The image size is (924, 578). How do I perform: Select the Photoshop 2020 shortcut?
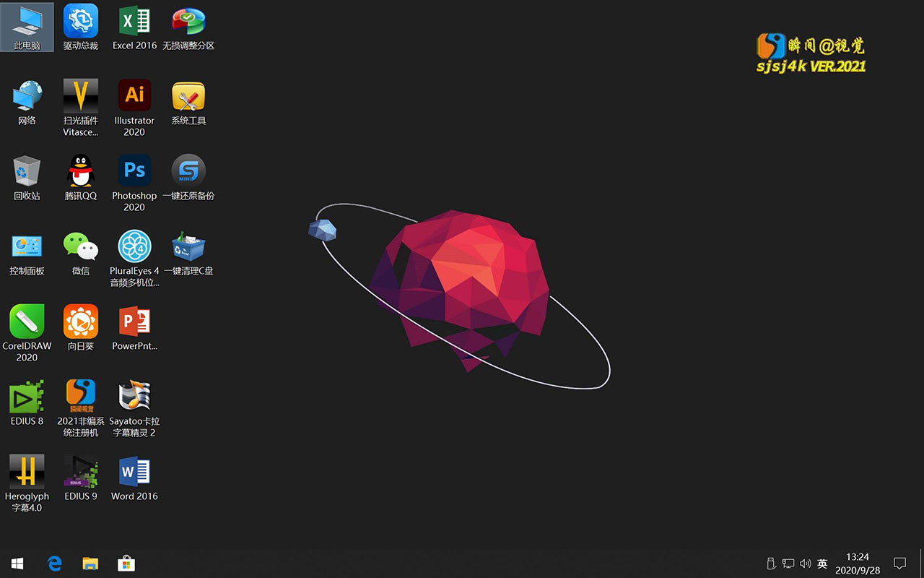pyautogui.click(x=134, y=183)
